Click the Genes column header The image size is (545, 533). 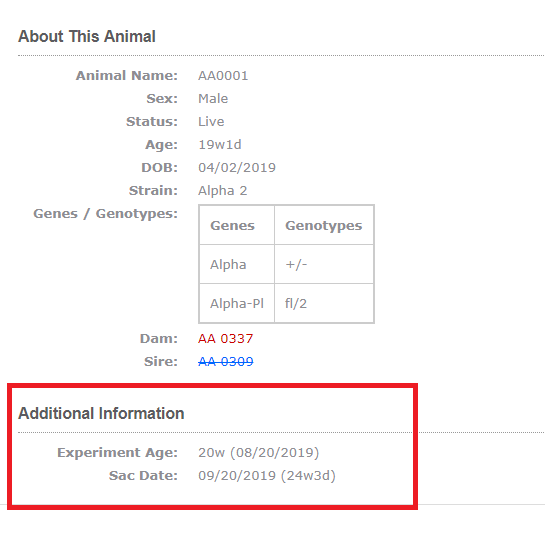[x=237, y=225]
